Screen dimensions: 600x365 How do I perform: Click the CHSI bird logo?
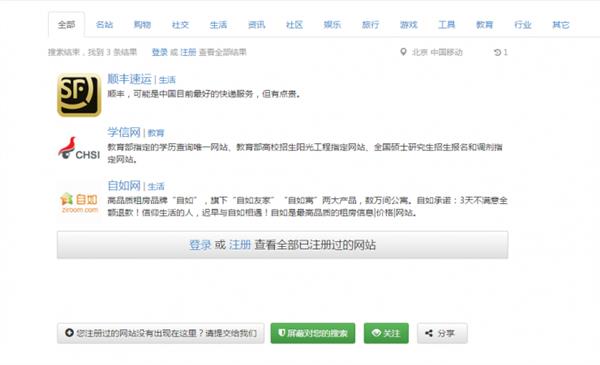(79, 148)
